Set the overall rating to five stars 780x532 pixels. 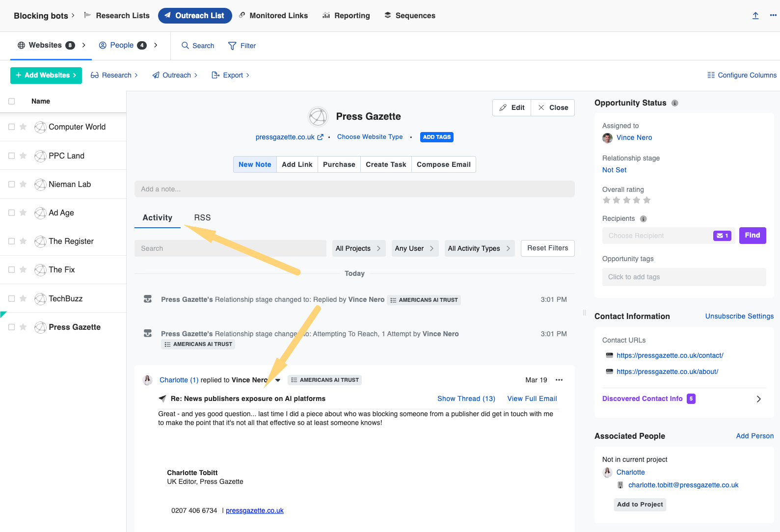[647, 200]
